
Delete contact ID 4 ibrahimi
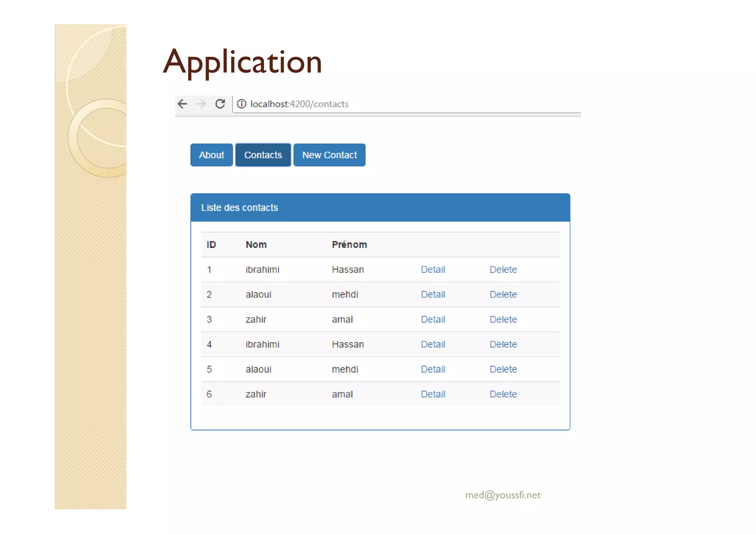coord(503,344)
